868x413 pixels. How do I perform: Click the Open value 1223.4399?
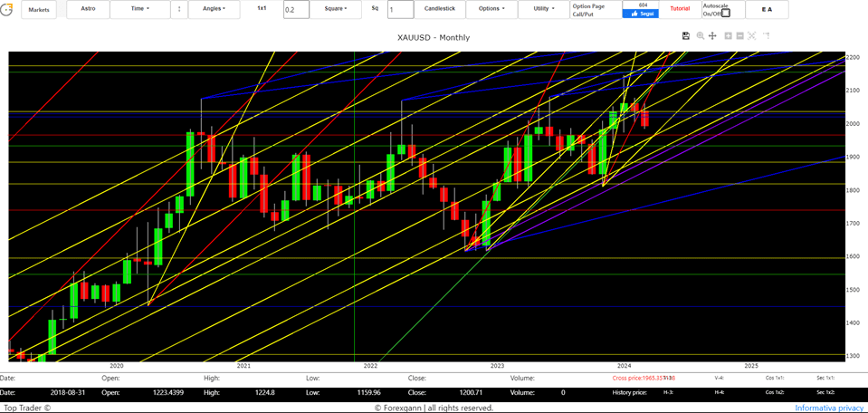pos(168,392)
